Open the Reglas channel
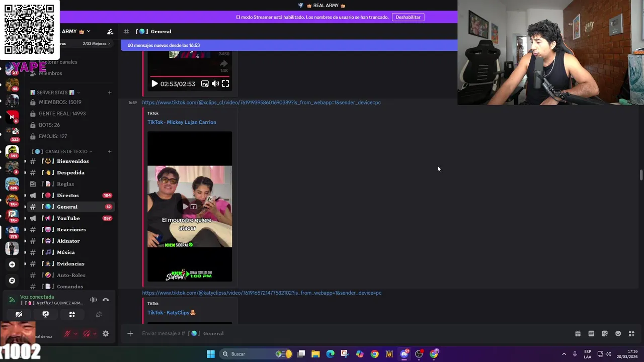The height and width of the screenshot is (362, 644). 70,184
